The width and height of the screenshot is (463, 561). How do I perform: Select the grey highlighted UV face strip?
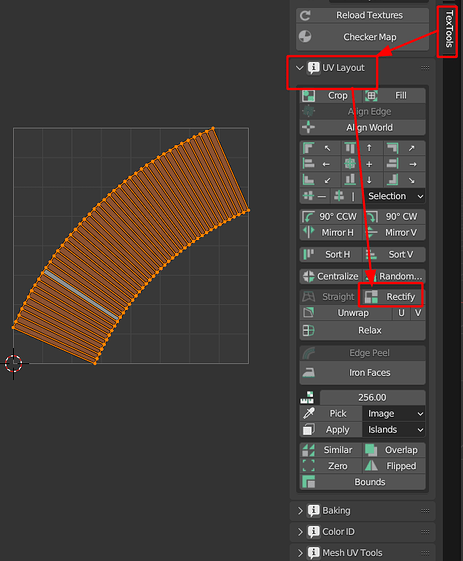tap(81, 295)
